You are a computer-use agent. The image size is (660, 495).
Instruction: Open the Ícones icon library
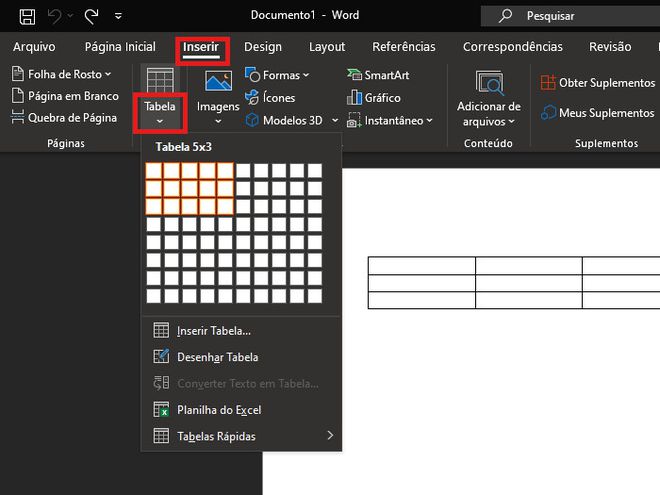(x=270, y=98)
